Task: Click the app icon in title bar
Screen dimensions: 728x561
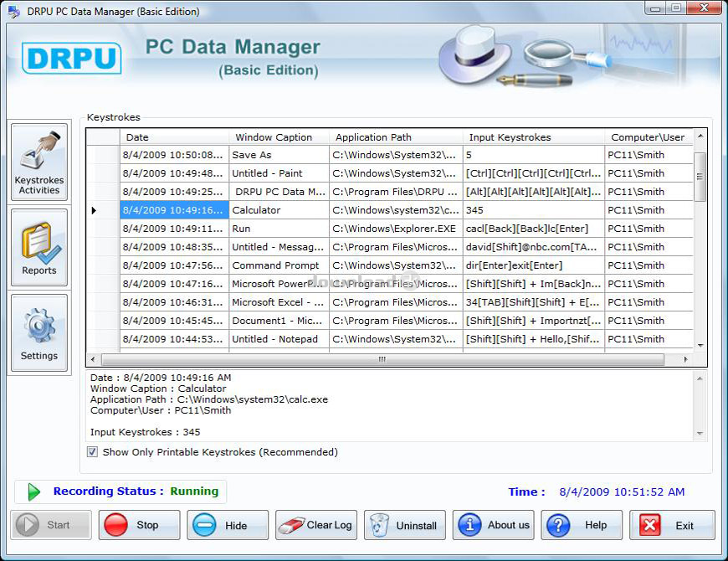Action: [x=14, y=11]
